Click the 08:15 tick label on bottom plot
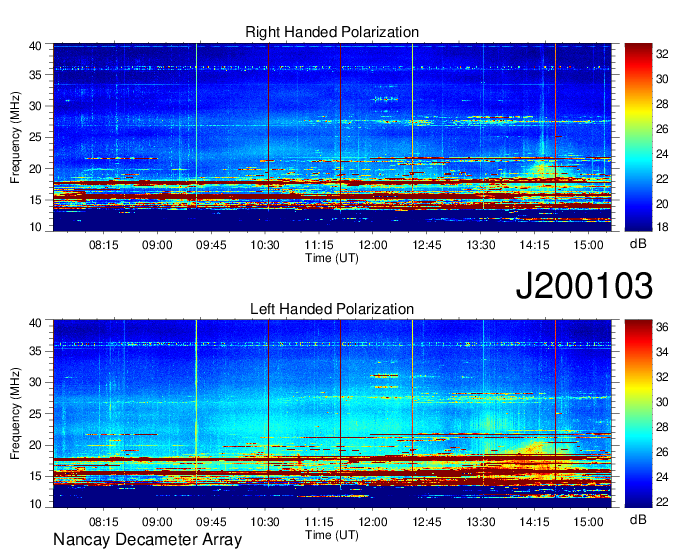This screenshot has width=680, height=552. click(x=104, y=522)
